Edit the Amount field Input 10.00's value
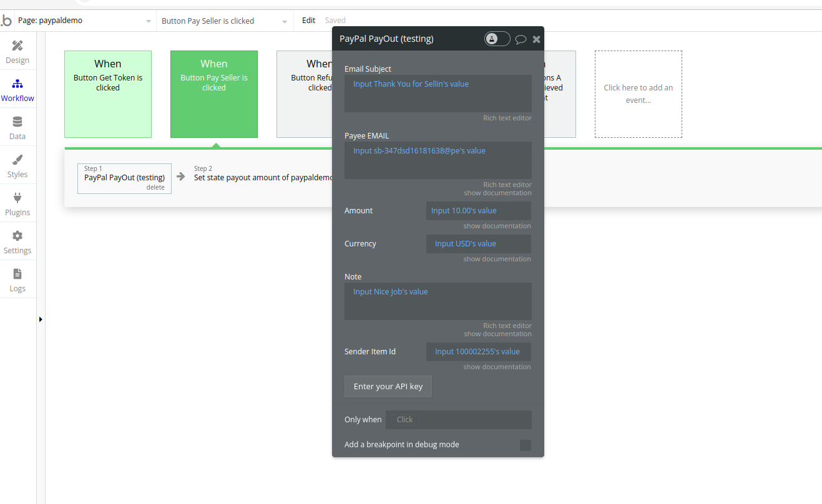 tap(479, 211)
